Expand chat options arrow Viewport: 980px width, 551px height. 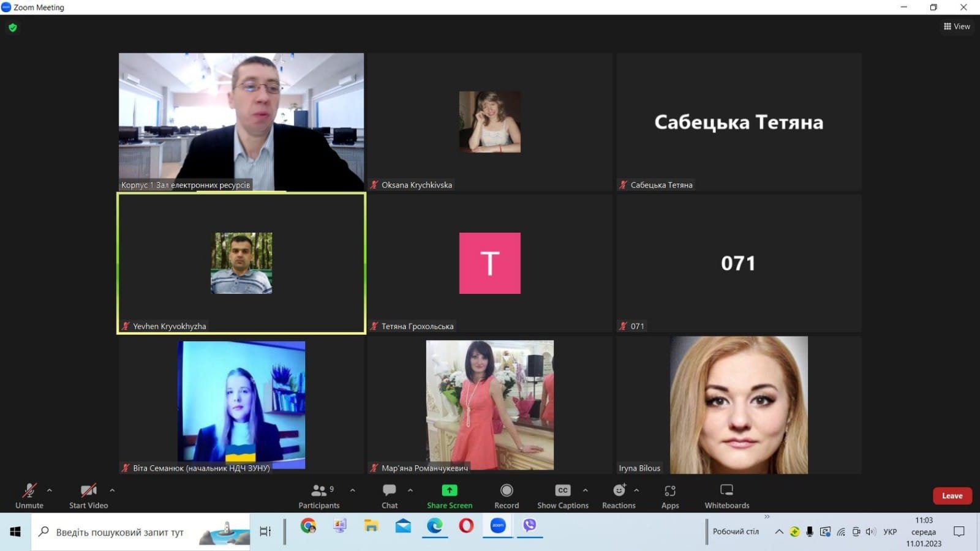(x=410, y=490)
